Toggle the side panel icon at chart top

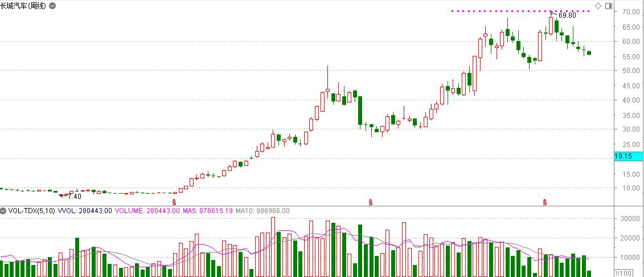(x=609, y=6)
